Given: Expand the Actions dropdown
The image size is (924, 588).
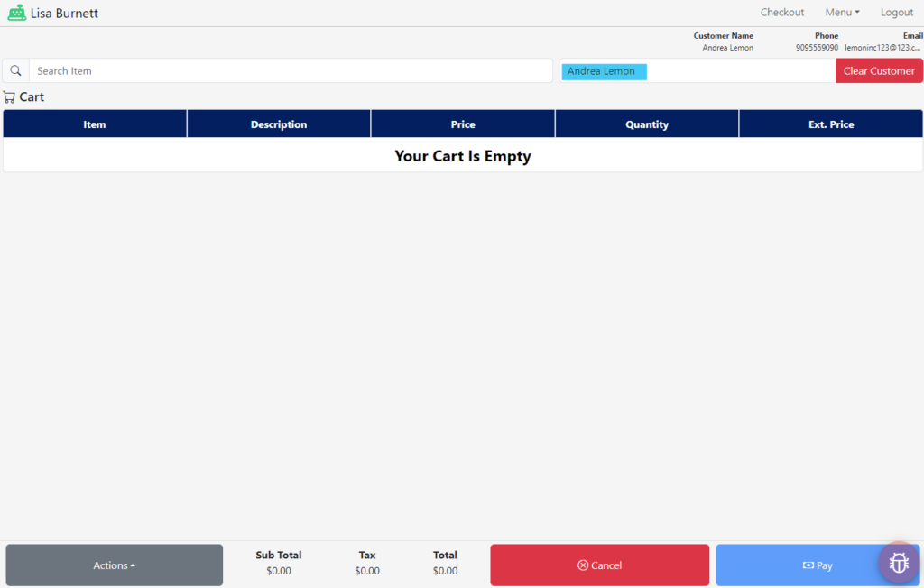Looking at the screenshot, I should coord(114,565).
